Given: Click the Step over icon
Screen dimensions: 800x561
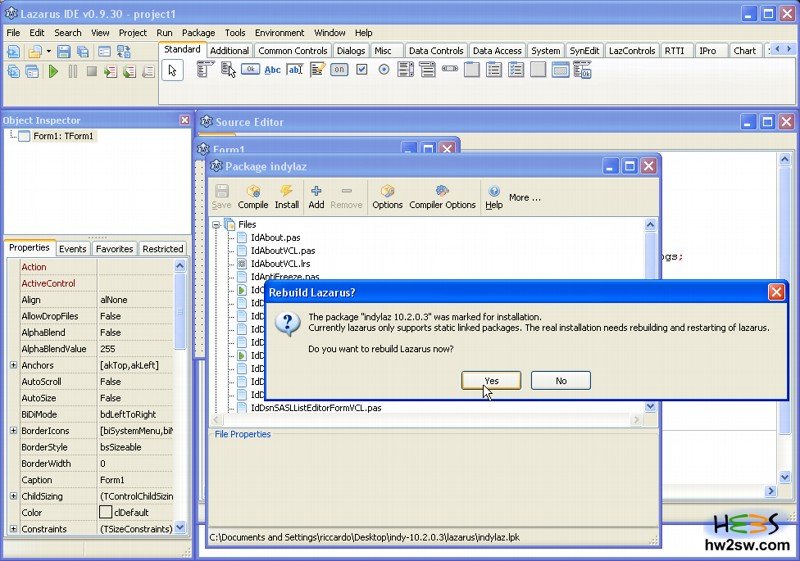Looking at the screenshot, I should pyautogui.click(x=130, y=71).
